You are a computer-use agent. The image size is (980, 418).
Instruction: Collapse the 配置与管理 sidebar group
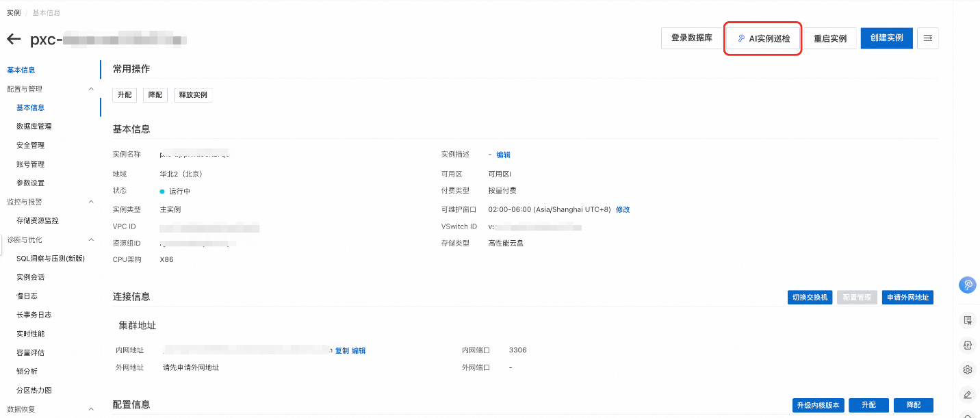pyautogui.click(x=92, y=89)
